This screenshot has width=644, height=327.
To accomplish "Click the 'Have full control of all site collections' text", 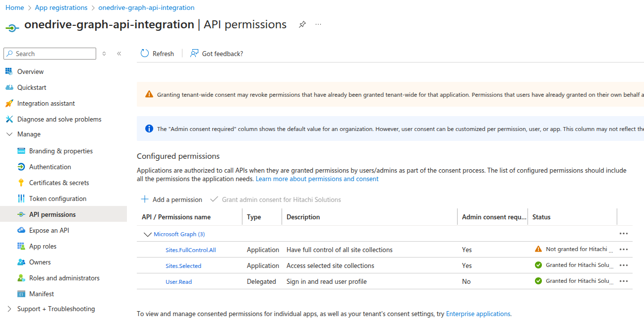I will [340, 250].
